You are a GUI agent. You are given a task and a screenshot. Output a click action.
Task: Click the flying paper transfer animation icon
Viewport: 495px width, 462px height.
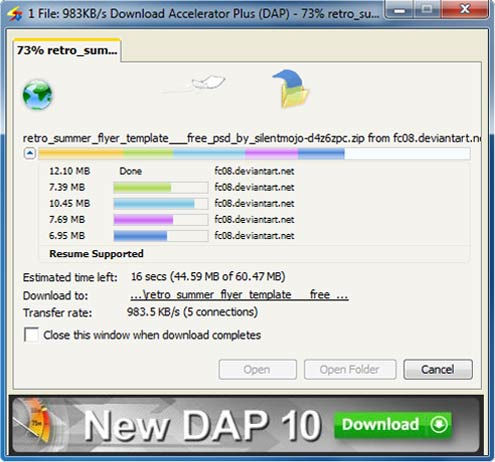pos(208,82)
